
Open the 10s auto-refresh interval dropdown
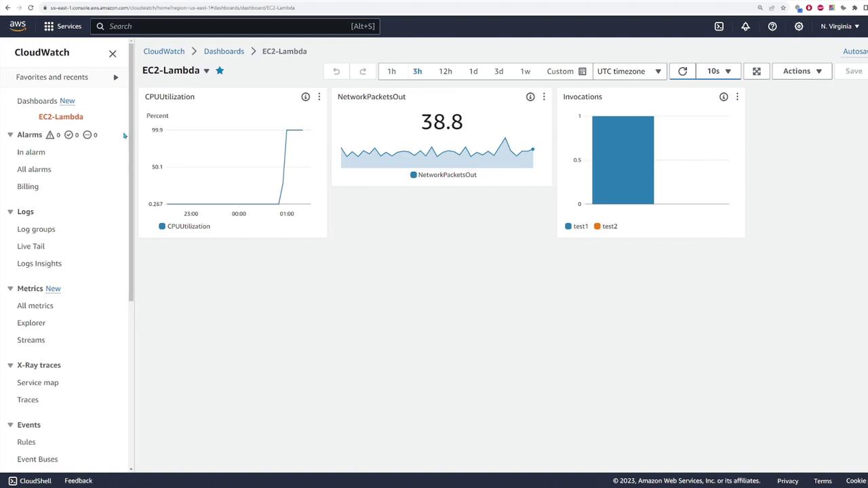719,71
